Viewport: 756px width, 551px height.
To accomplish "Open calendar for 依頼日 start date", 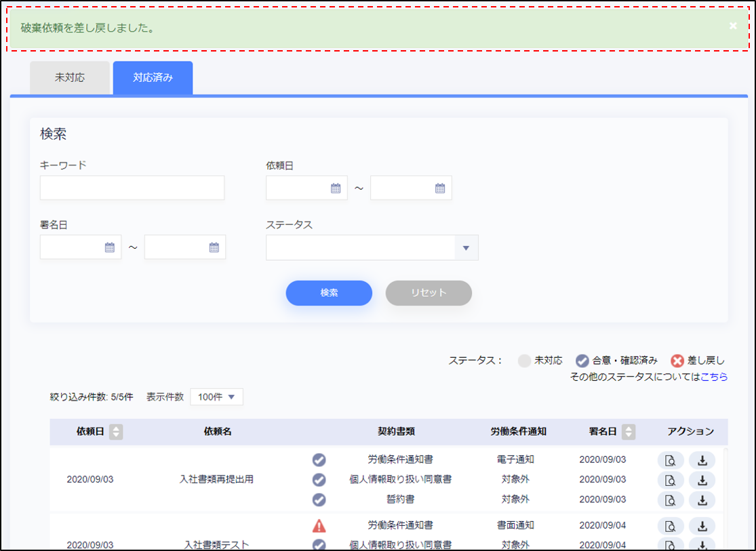I will tap(335, 188).
